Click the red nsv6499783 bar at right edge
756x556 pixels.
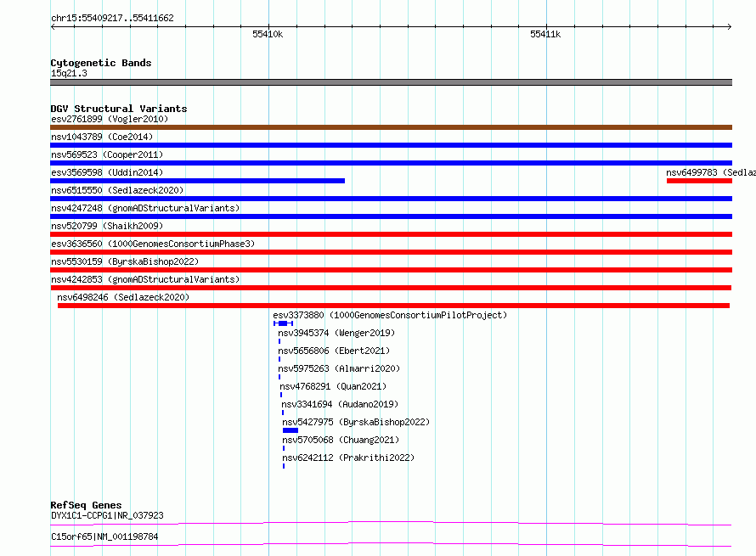pyautogui.click(x=699, y=181)
